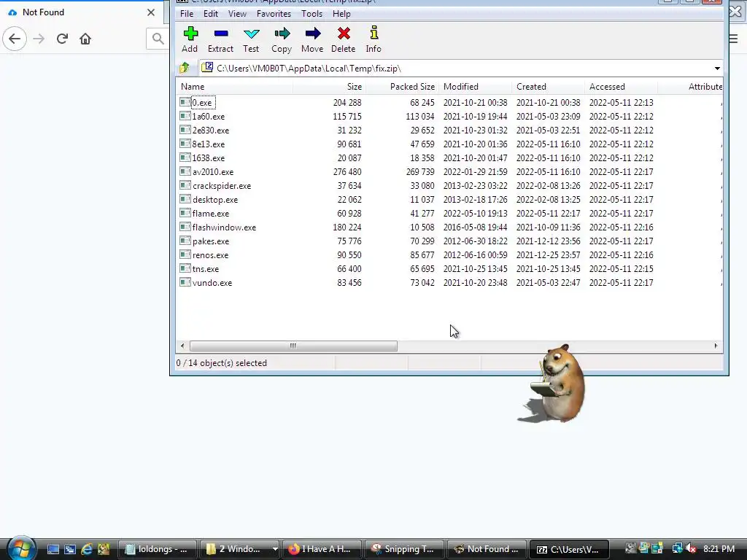The image size is (747, 560).
Task: Click the Move arrow icon
Action: (x=312, y=39)
